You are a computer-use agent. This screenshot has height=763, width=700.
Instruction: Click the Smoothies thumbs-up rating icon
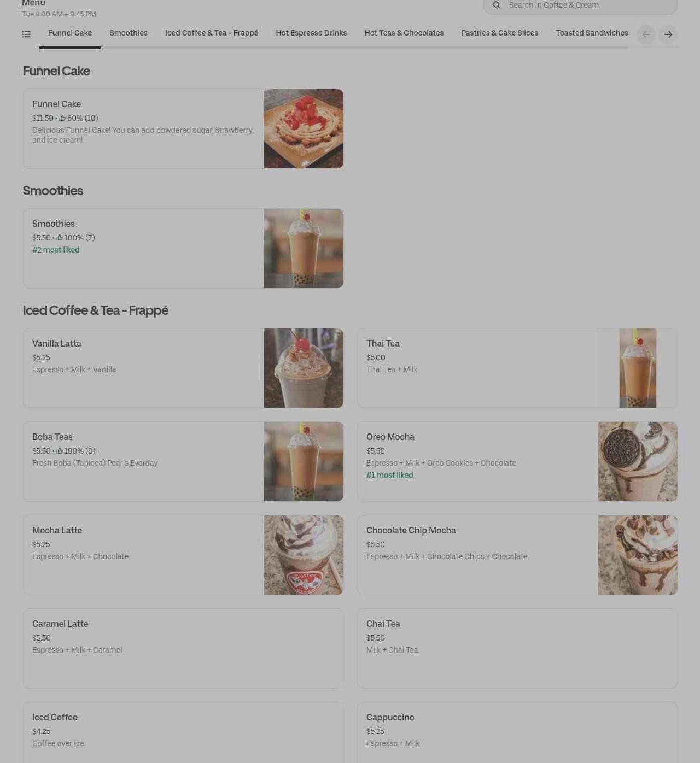tap(60, 238)
